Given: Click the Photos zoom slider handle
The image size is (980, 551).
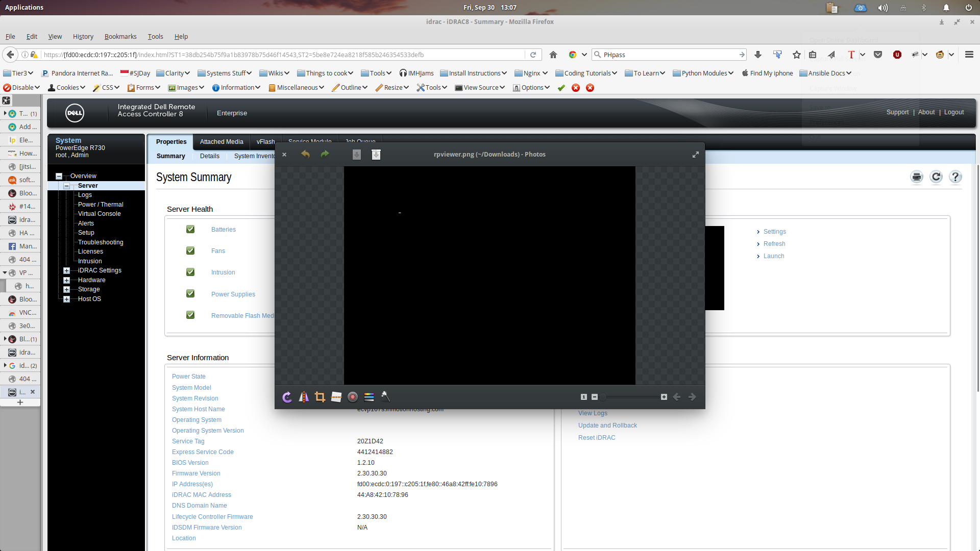Looking at the screenshot, I should tap(603, 397).
